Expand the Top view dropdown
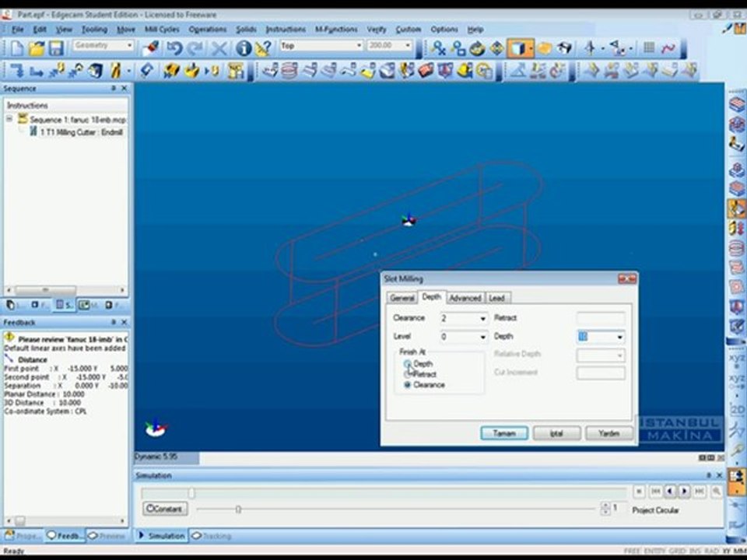Viewport: 747px width, 560px height. point(359,46)
